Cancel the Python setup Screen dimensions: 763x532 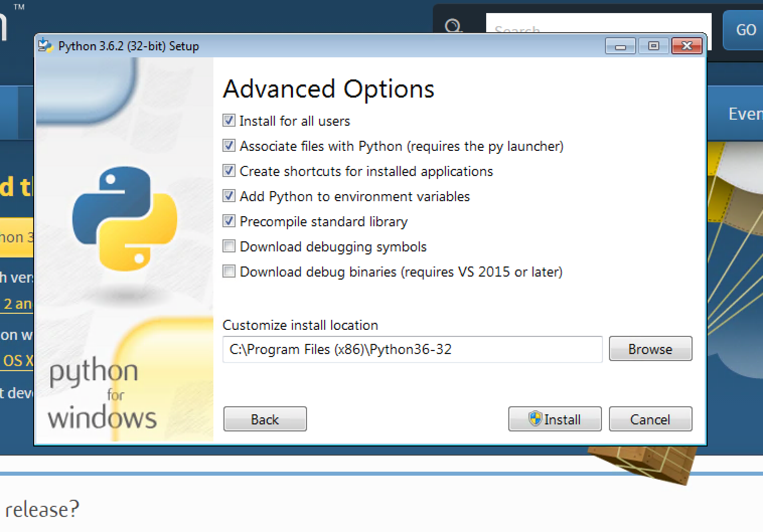[x=650, y=419]
